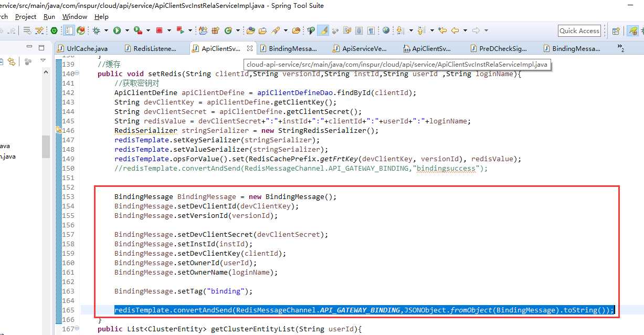The width and height of the screenshot is (644, 335).
Task: Open the Run dropdown arrow
Action: pos(126,30)
